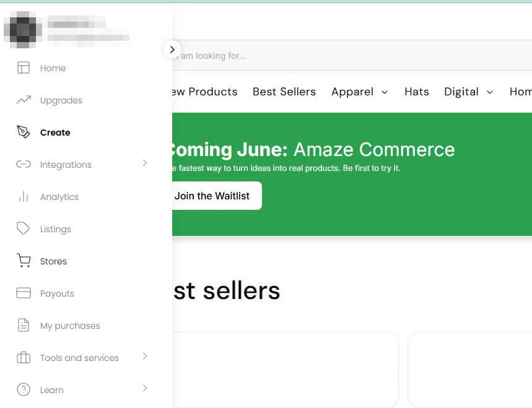Expand the Learn submenu chevron
The width and height of the screenshot is (532, 408).
pos(145,388)
